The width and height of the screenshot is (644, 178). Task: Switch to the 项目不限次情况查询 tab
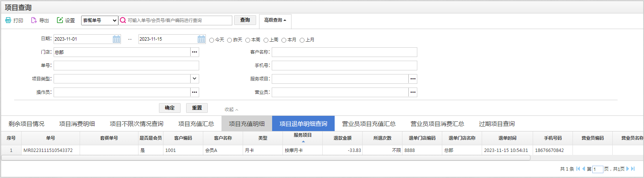(137, 124)
